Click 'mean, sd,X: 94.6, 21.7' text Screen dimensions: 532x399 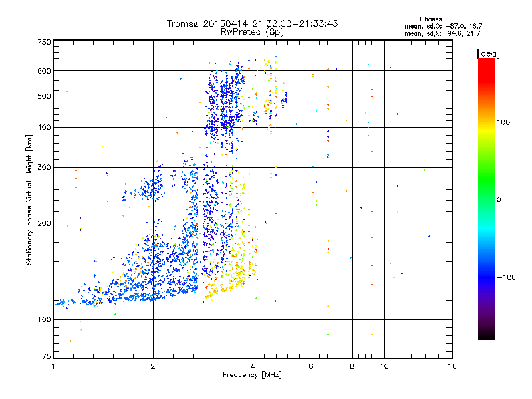click(x=442, y=33)
